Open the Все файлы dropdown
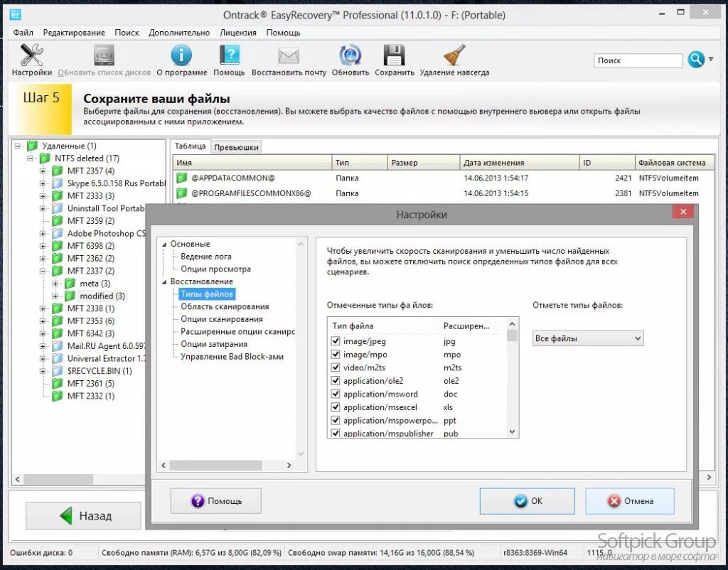 click(x=588, y=338)
